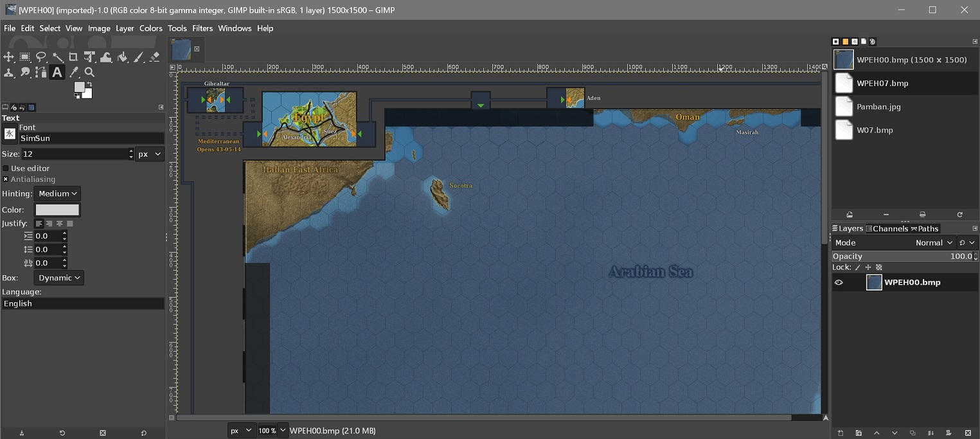Select the Color Picker eyedropper tool
This screenshot has height=439, width=980.
pos(74,73)
